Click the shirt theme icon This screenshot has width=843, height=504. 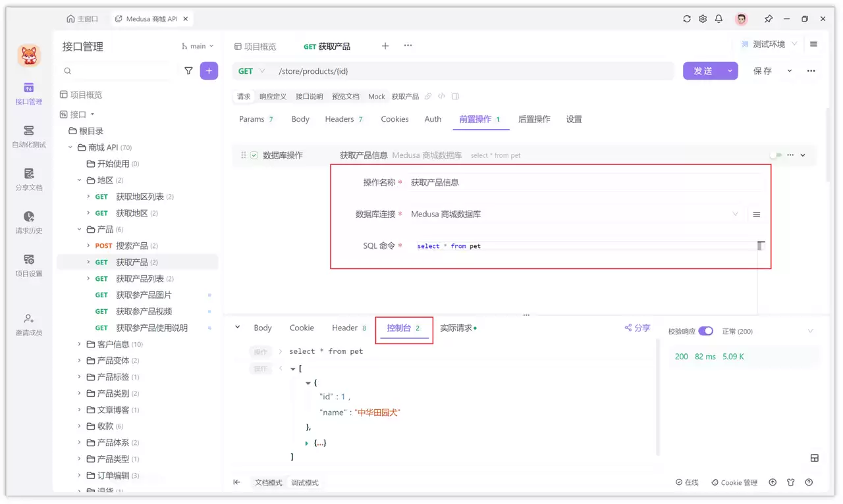pos(791,482)
